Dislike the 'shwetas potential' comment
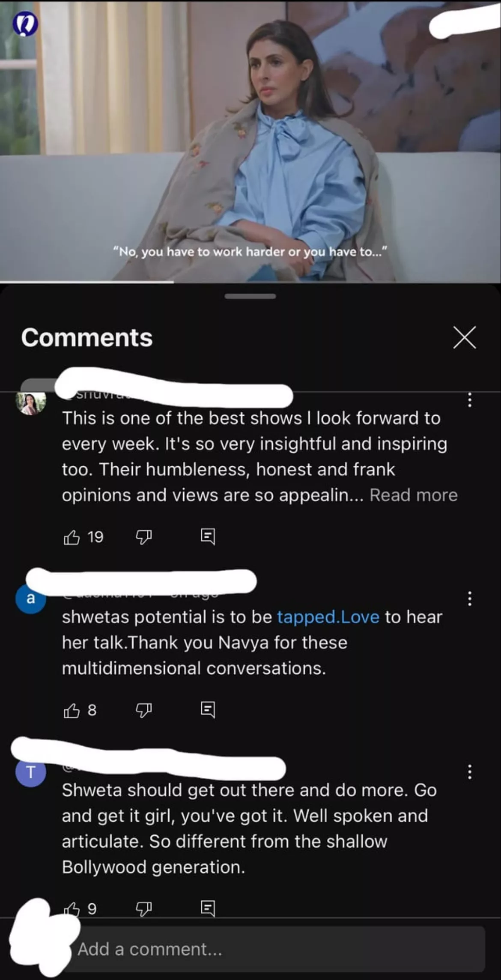Screen dimensions: 501x980 pyautogui.click(x=143, y=710)
